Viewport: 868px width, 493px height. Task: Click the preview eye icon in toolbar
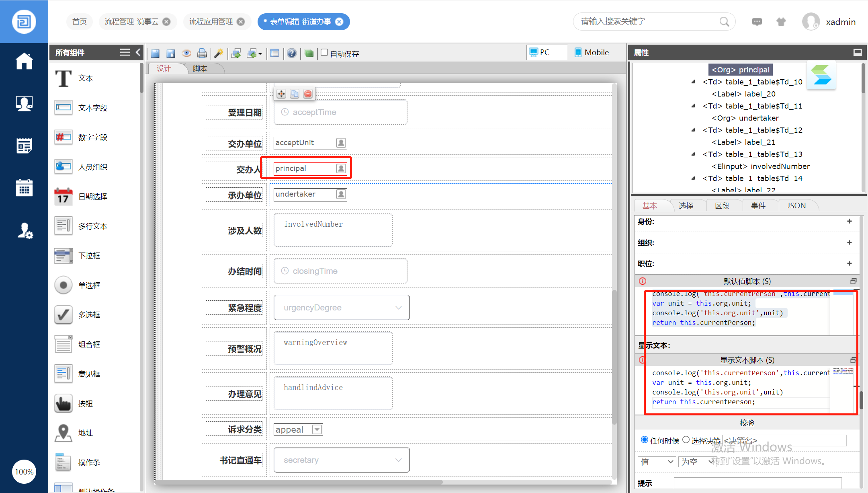[186, 53]
